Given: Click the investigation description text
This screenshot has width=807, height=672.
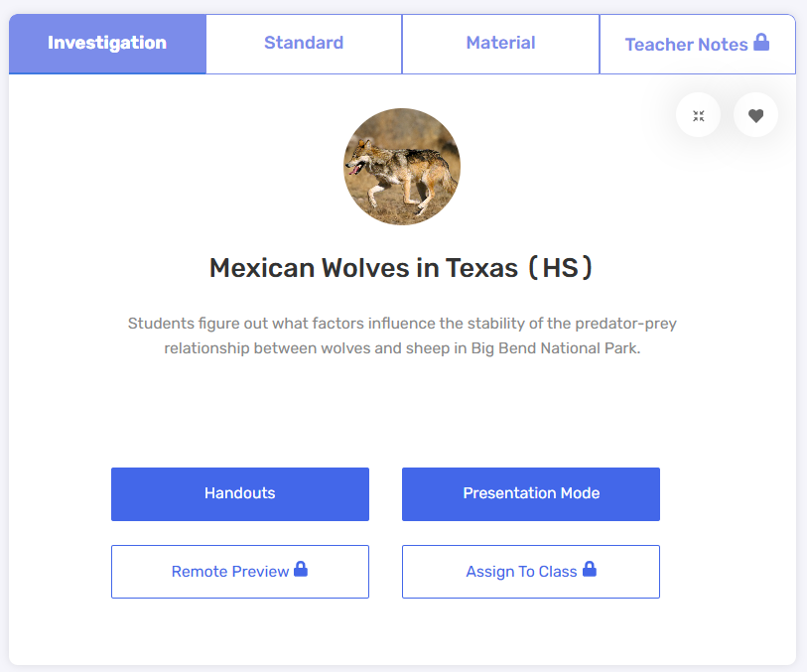Looking at the screenshot, I should 402,336.
